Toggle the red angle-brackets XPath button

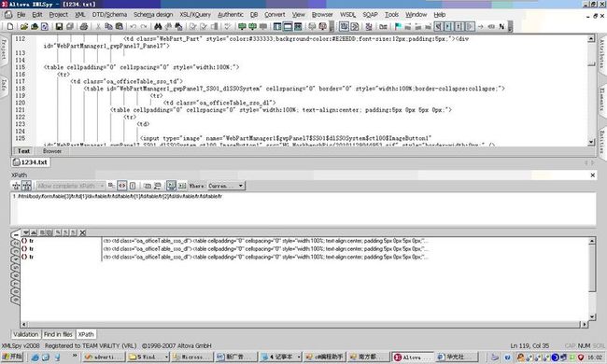[122, 186]
